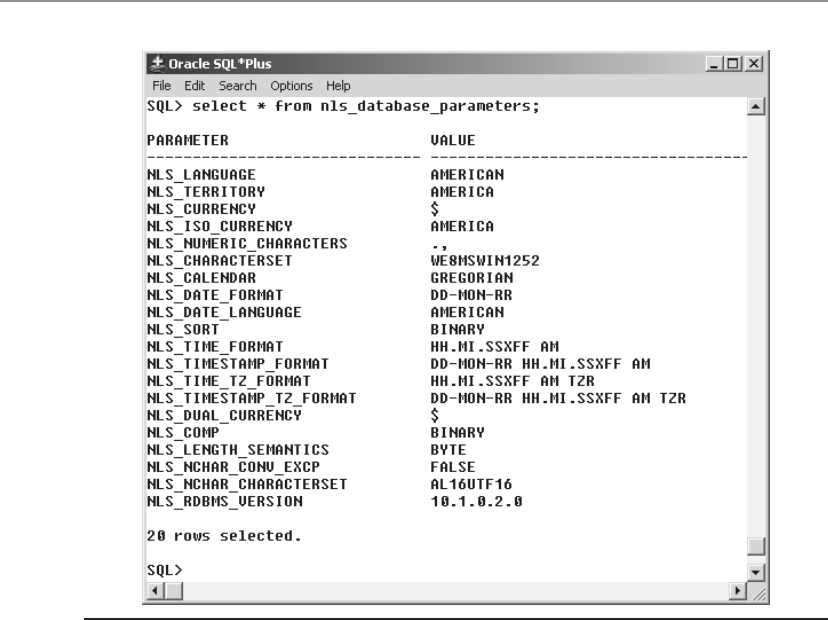The width and height of the screenshot is (828, 620).
Task: Click the Oracle SQL*Plus title bar icon
Action: [157, 64]
